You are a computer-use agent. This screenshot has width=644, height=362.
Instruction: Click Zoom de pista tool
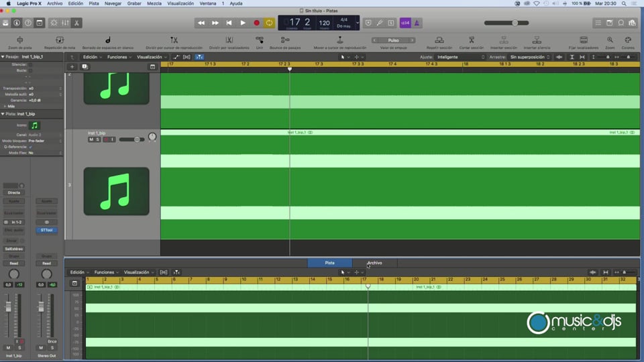pos(19,42)
